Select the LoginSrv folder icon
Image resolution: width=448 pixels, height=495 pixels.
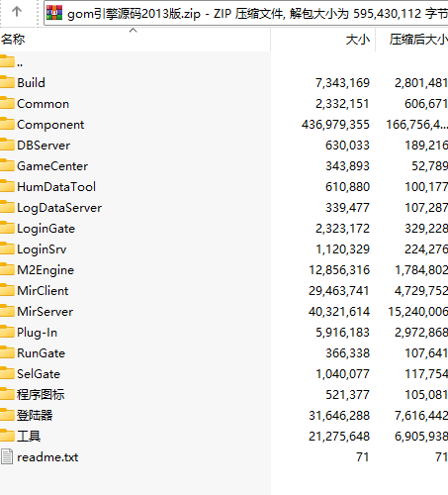(x=7, y=248)
